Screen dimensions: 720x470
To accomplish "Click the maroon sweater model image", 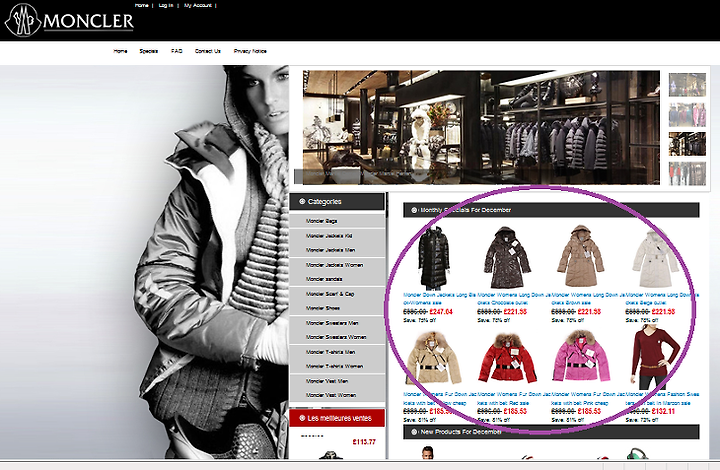I will pos(655,357).
